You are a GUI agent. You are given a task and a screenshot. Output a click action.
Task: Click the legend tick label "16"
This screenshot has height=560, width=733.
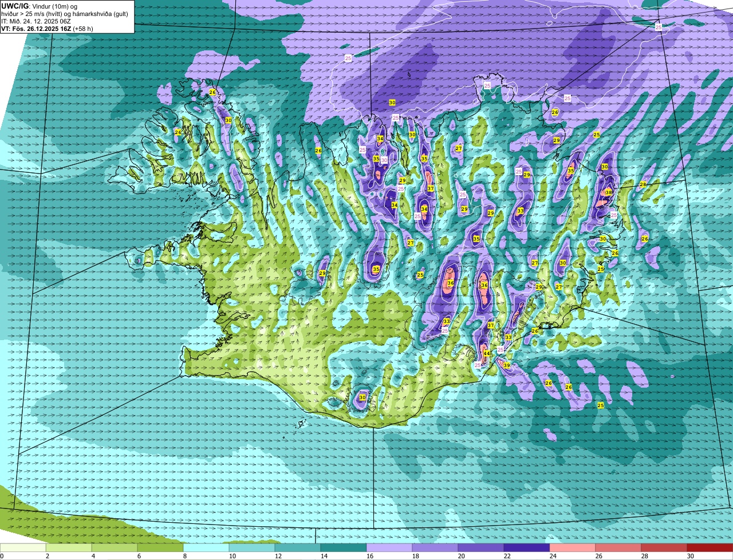pos(370,556)
